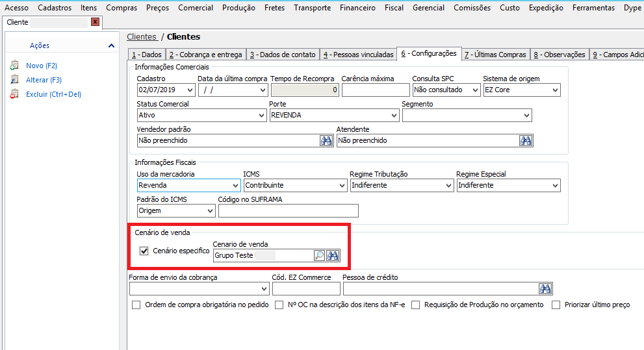Enable Priorizar último preço checkbox
This screenshot has width=644, height=350.
pyautogui.click(x=556, y=305)
